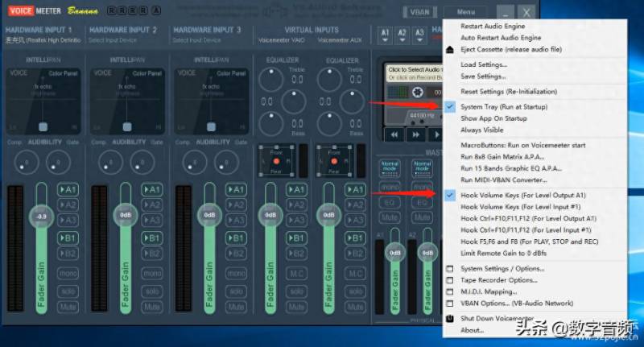Screen dimensions: 644x347
Task: Click Voicemeeter VAIO surround panner pad
Action: pyautogui.click(x=276, y=160)
